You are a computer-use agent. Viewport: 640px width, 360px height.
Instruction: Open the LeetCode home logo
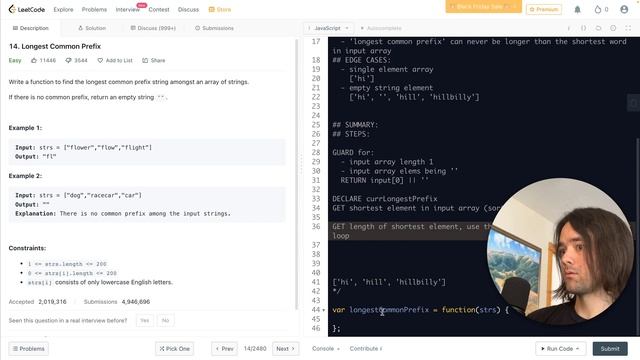pyautogui.click(x=27, y=9)
